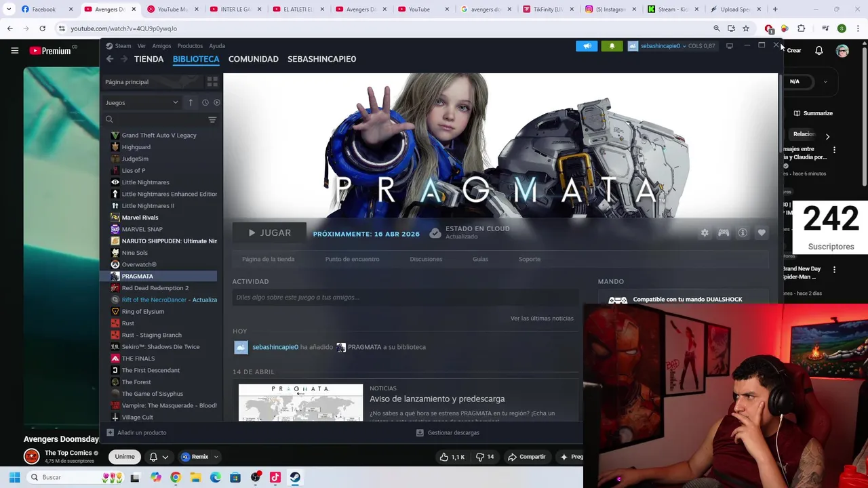
Task: Click the Compartir share button
Action: pos(526,457)
